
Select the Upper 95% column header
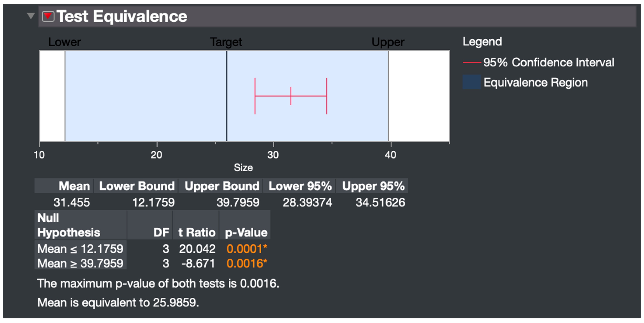click(373, 186)
